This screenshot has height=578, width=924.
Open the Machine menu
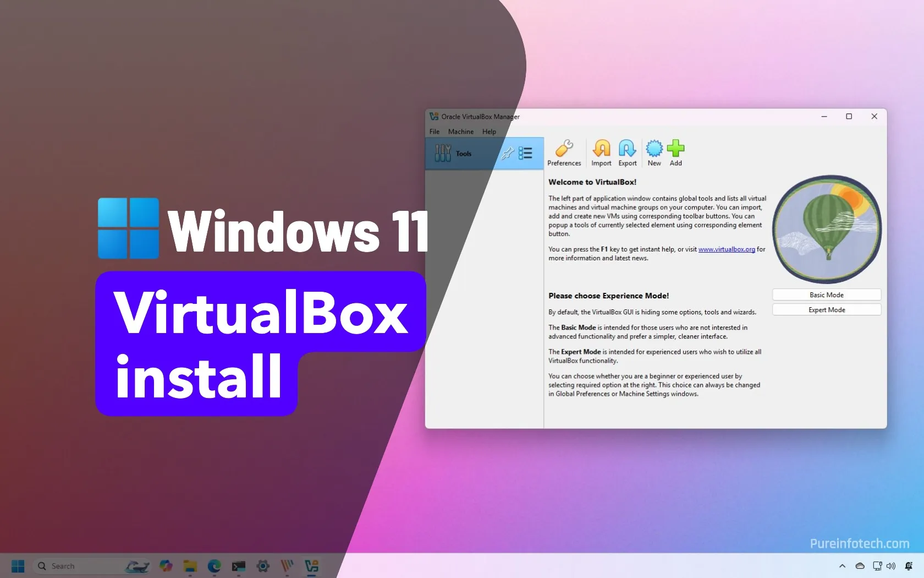(460, 132)
